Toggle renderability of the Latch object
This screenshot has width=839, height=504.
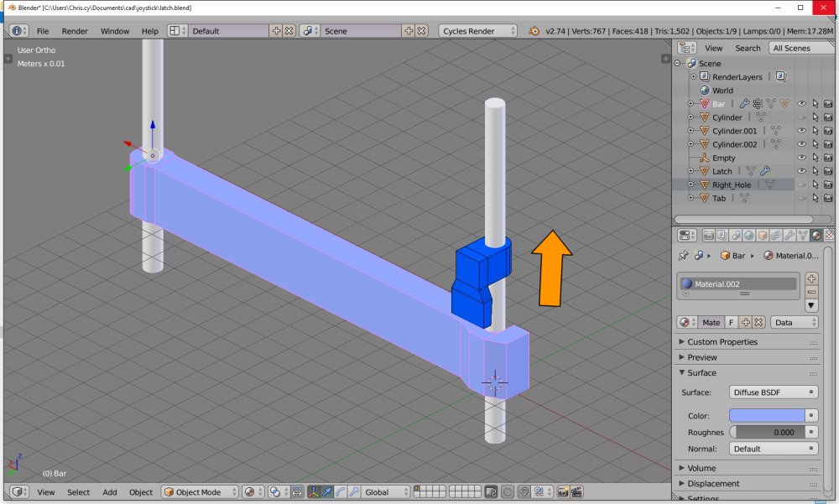click(x=828, y=171)
